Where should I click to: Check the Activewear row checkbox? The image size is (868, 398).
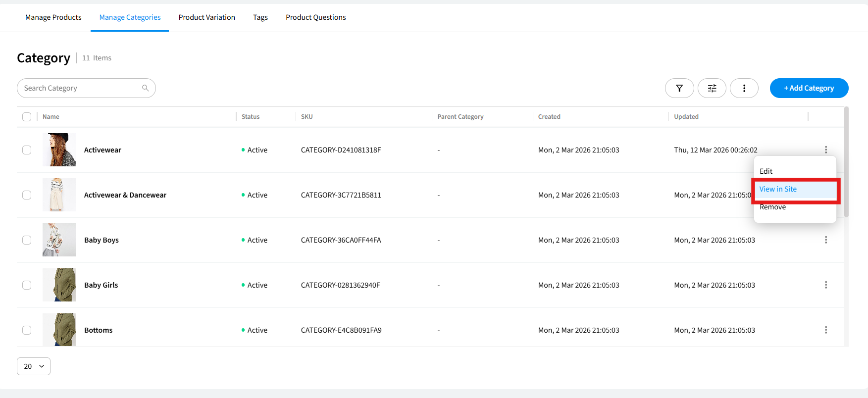[27, 150]
